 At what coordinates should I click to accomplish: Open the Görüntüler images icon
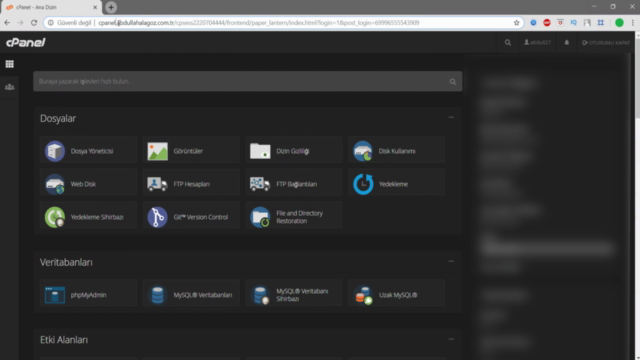coord(158,151)
